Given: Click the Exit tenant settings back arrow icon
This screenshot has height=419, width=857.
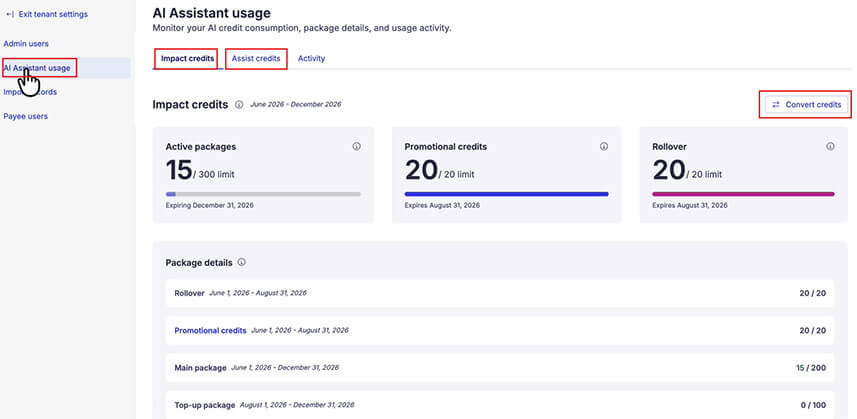Looking at the screenshot, I should (x=10, y=15).
